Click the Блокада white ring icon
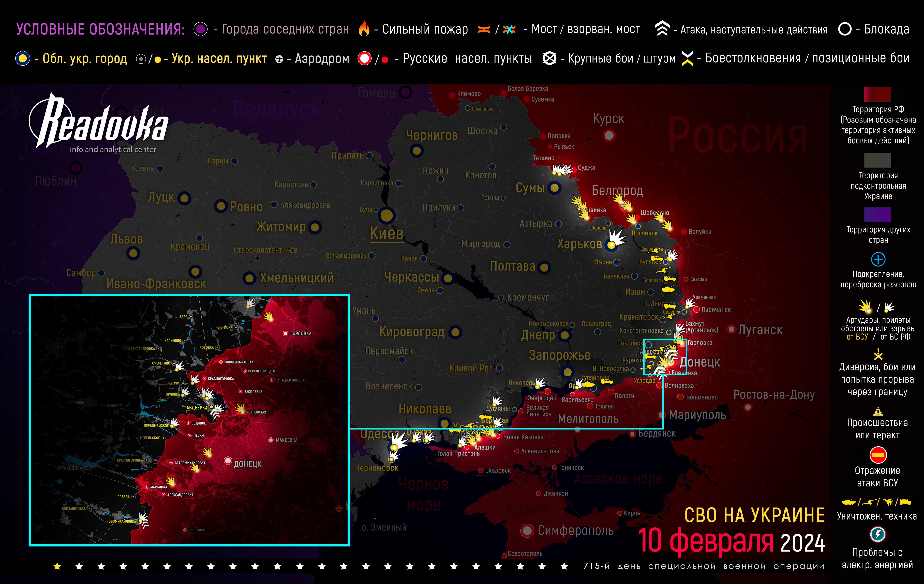 click(845, 29)
